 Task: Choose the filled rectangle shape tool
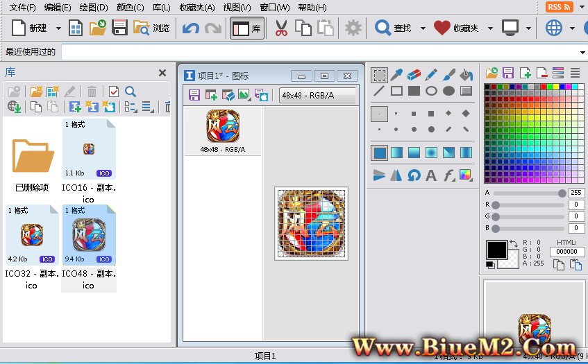click(414, 91)
